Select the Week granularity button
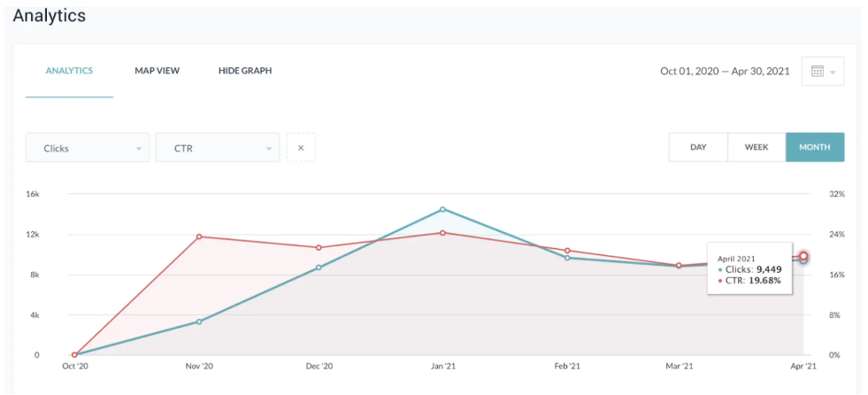 click(757, 147)
